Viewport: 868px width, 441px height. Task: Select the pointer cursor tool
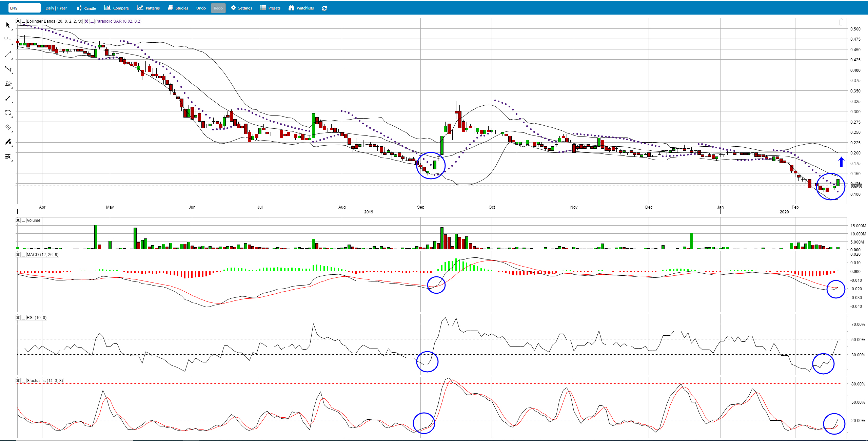(x=8, y=25)
